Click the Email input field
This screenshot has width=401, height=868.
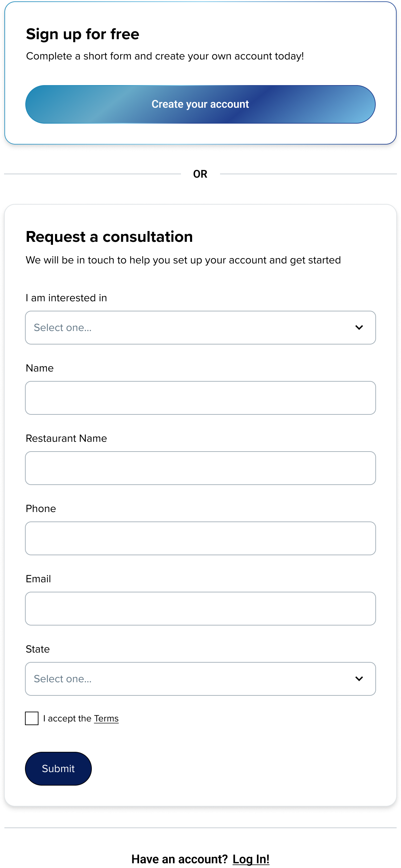(x=200, y=609)
